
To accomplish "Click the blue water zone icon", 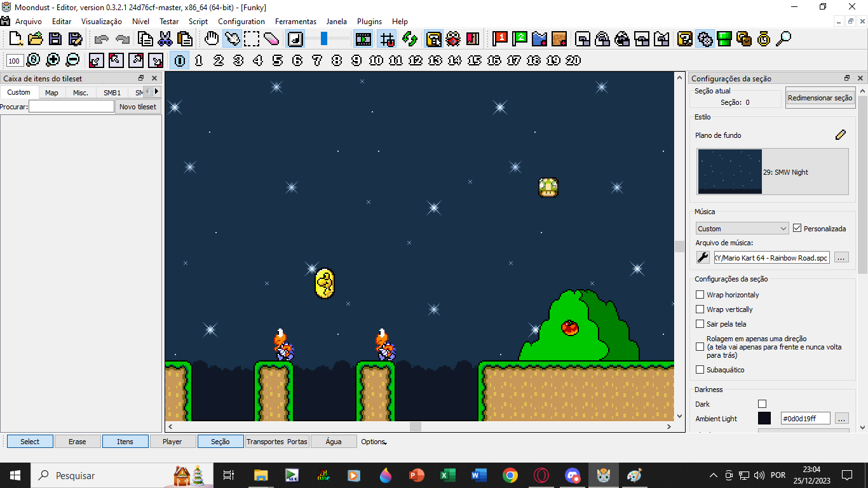I will coord(539,39).
